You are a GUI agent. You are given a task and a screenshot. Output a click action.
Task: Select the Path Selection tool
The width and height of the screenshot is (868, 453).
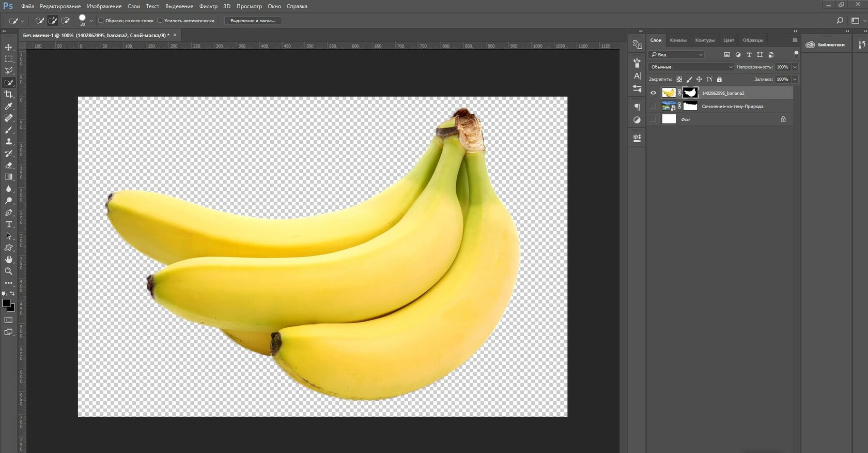pos(9,236)
